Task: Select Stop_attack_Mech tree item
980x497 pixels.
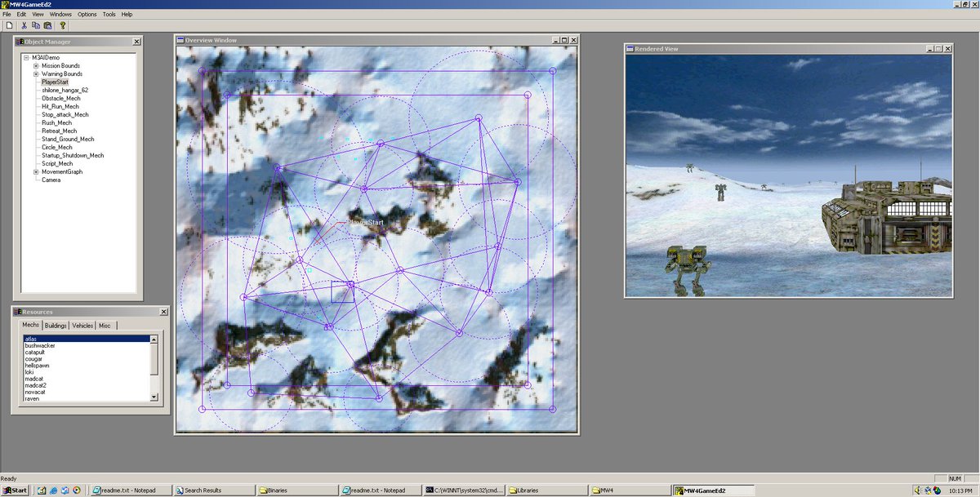Action: tap(65, 114)
